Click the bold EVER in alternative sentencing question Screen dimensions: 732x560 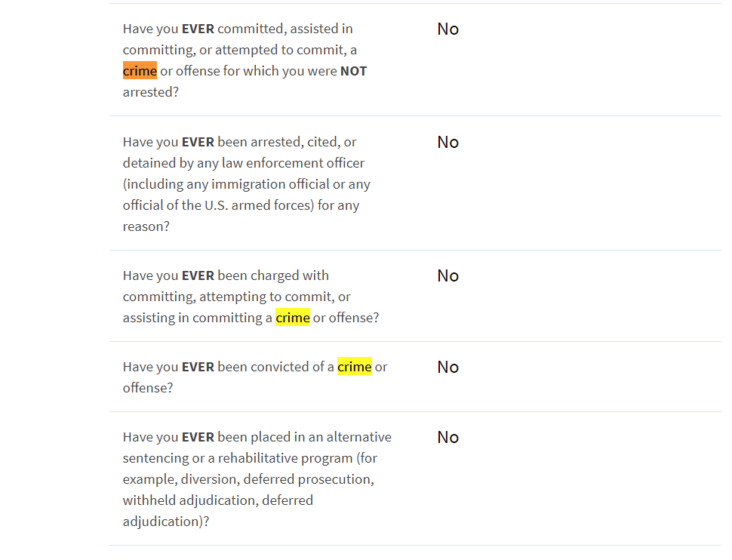tap(198, 437)
